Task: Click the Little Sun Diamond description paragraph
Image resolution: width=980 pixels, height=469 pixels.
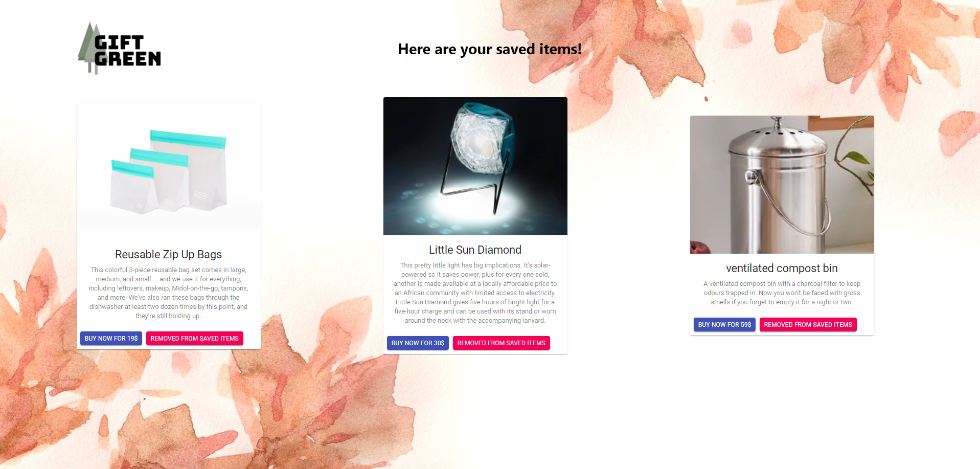Action: coord(475,293)
